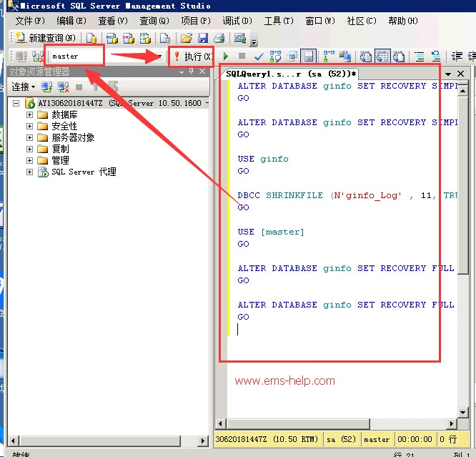
Task: Select Results to Text mode
Action: [365, 56]
